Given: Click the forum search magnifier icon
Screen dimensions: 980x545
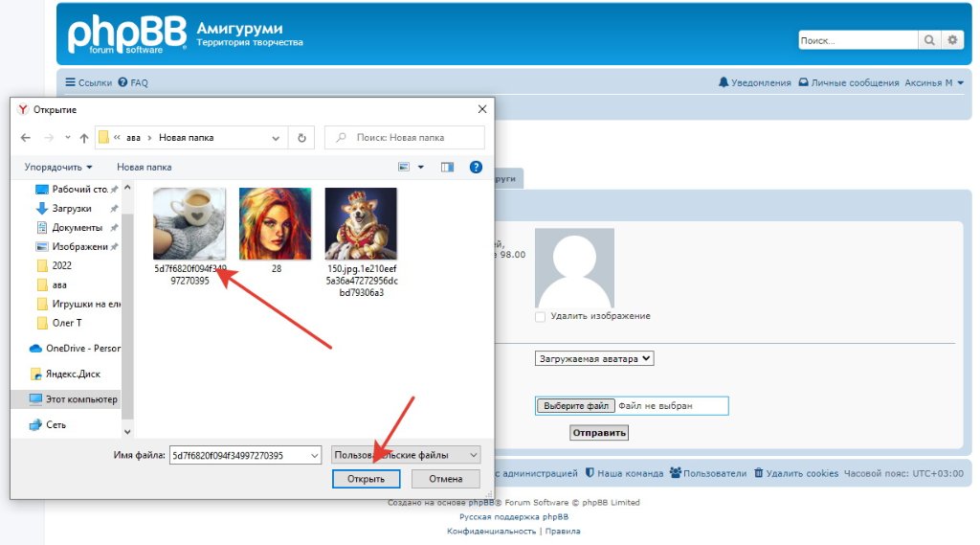Looking at the screenshot, I should [x=929, y=40].
